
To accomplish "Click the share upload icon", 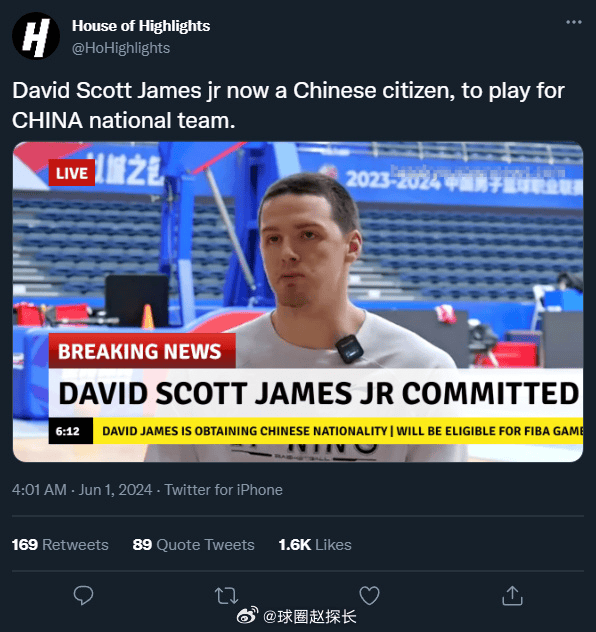I will click(512, 595).
